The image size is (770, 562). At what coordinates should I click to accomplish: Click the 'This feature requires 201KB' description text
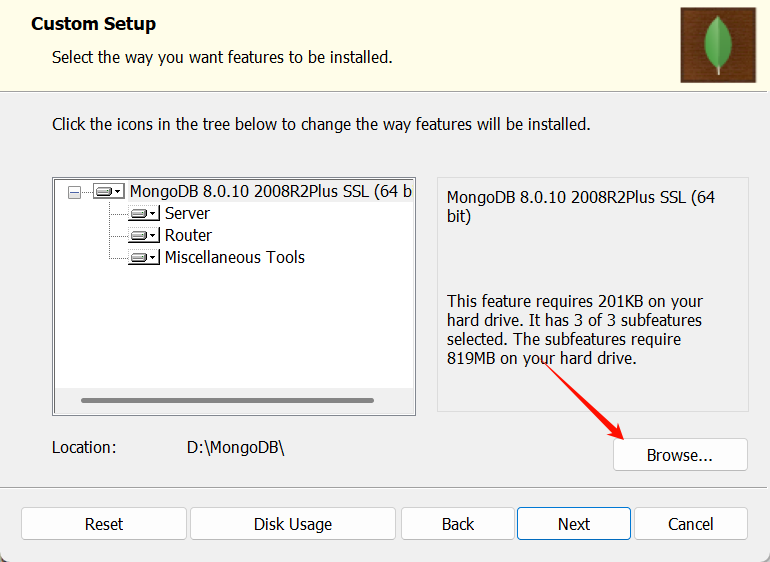point(575,330)
